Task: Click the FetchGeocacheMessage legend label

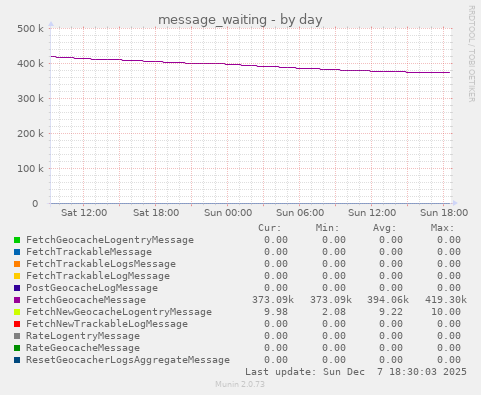Action: point(86,300)
